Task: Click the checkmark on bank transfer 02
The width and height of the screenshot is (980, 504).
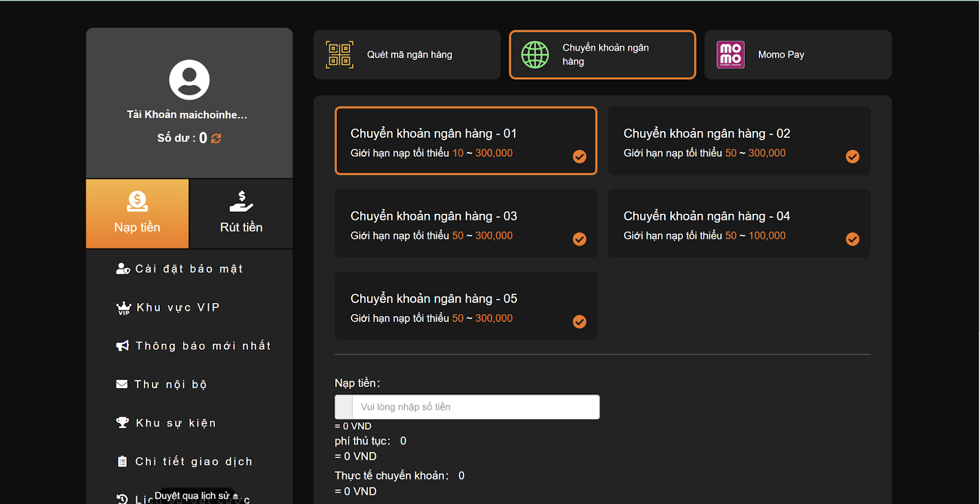Action: click(x=853, y=157)
